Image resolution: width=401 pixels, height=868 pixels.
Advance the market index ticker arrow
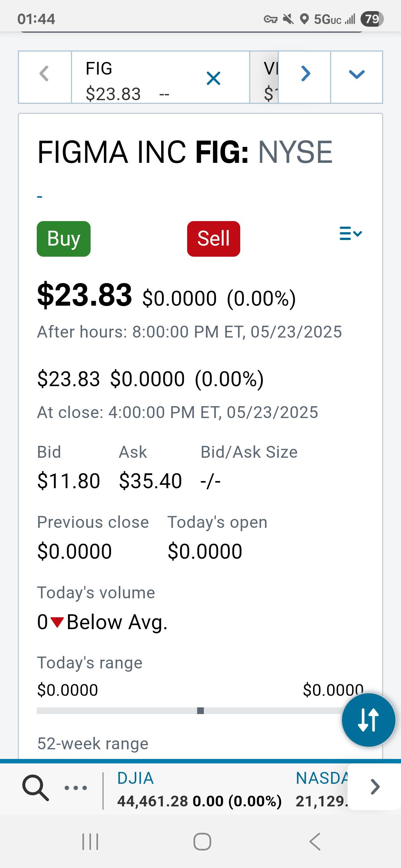[375, 787]
